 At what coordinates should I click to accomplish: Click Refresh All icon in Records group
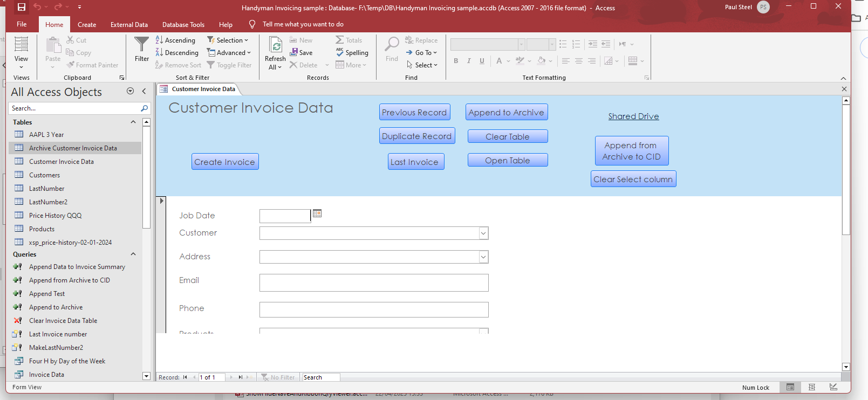tap(275, 46)
